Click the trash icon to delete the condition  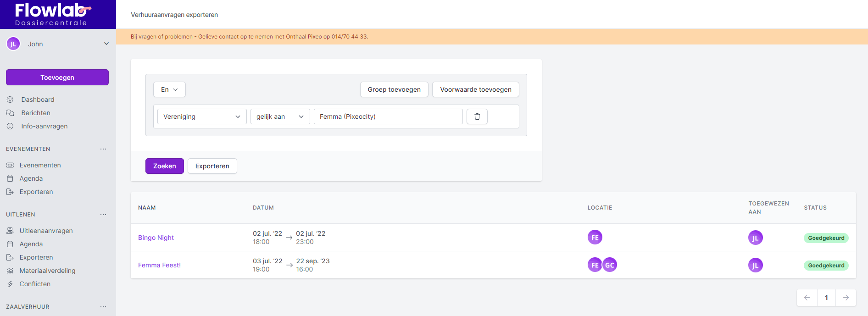tap(477, 116)
